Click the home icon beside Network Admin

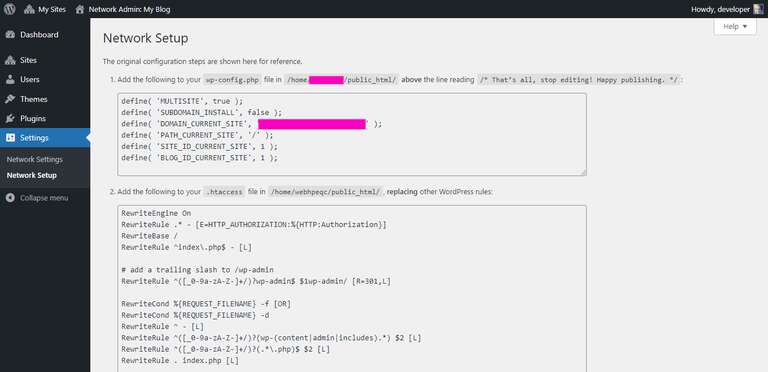tap(80, 9)
